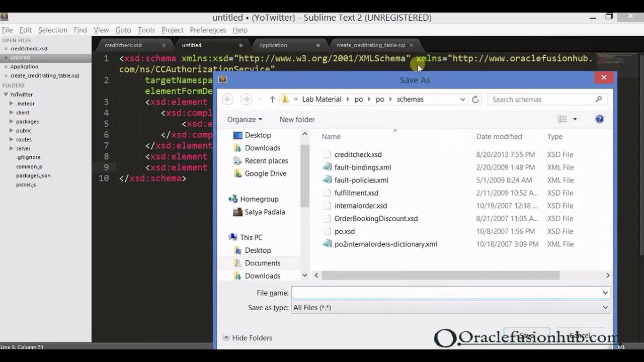Screen dimensions: 644x362
Task: Click This PC icon in navigation pane
Action: point(233,237)
